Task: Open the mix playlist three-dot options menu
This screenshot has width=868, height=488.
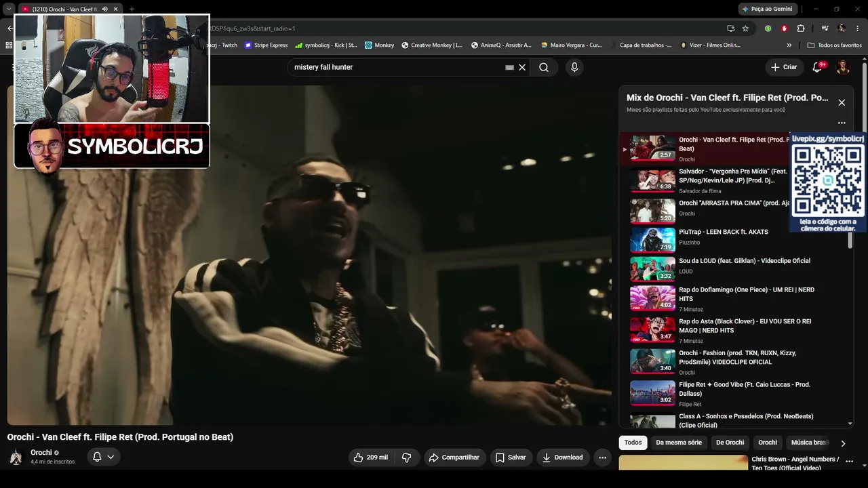Action: [842, 123]
